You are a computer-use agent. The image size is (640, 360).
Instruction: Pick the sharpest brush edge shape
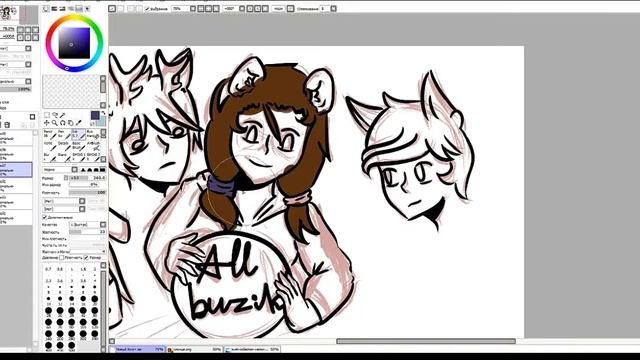pos(83,170)
